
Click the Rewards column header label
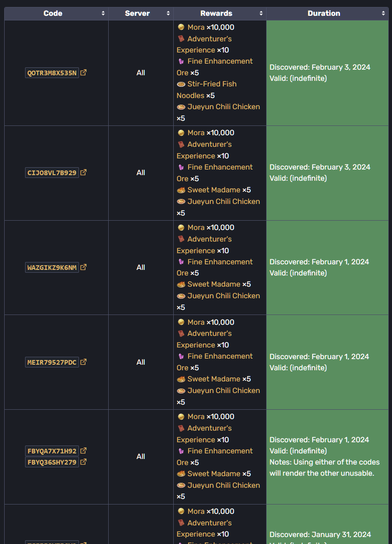pos(216,13)
